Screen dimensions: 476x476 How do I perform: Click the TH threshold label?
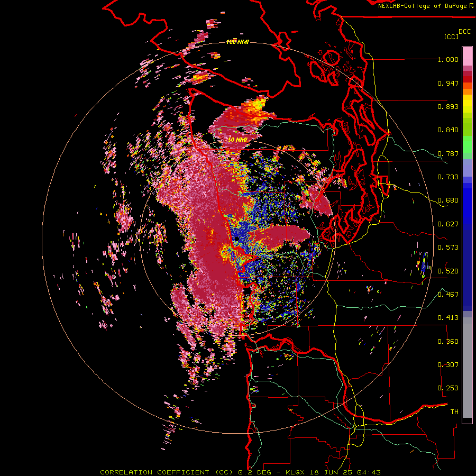tap(454, 412)
